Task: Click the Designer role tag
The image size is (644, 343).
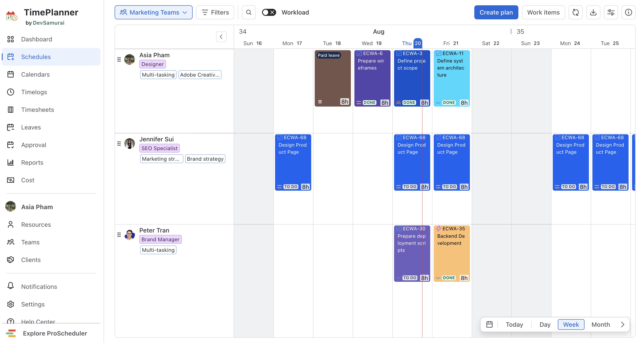Action: pyautogui.click(x=153, y=64)
